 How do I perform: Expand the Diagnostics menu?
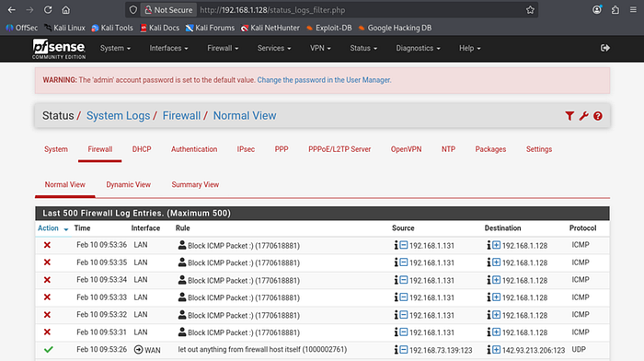pos(418,48)
